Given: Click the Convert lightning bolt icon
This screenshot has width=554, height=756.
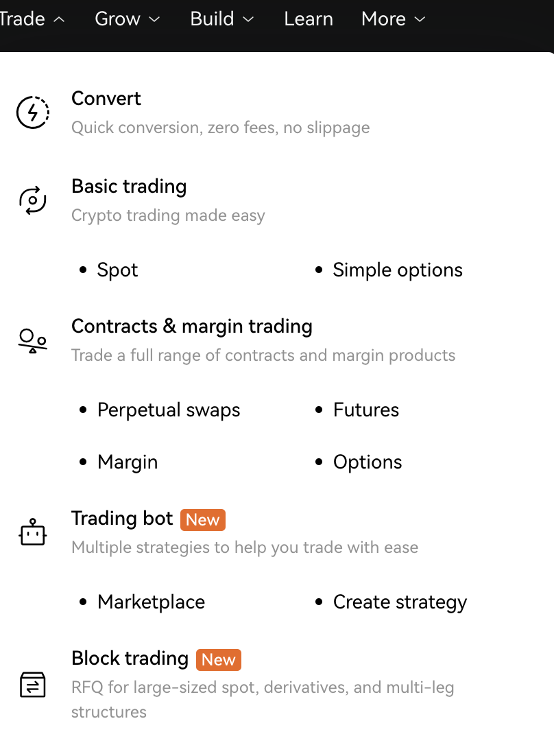Looking at the screenshot, I should point(33,113).
